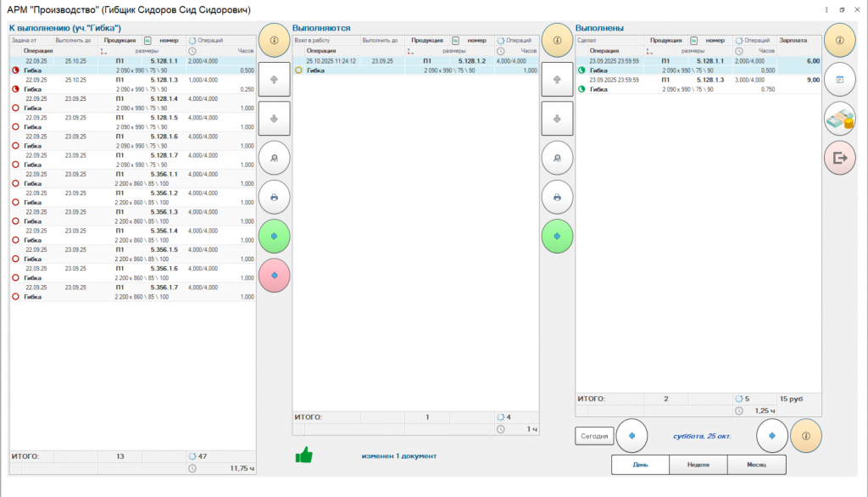Select in-progress task 5.128.1.2
Image resolution: width=868 pixels, height=497 pixels.
[415, 66]
